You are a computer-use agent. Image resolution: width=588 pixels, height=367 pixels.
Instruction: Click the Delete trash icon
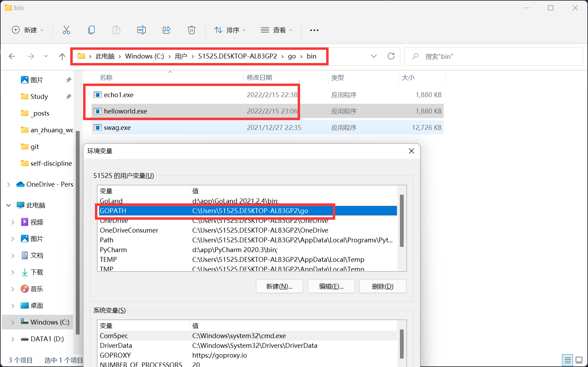tap(191, 30)
